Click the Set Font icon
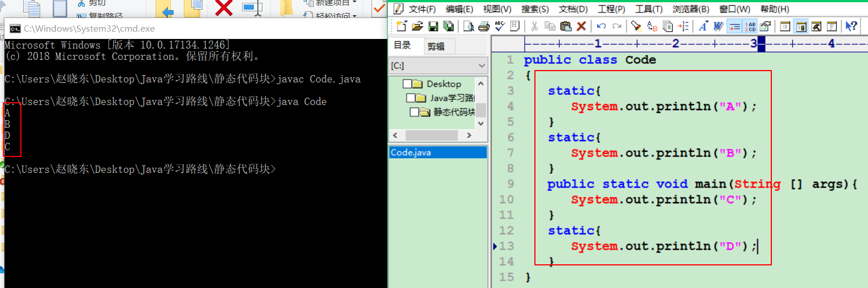The width and height of the screenshot is (868, 288). point(703,26)
